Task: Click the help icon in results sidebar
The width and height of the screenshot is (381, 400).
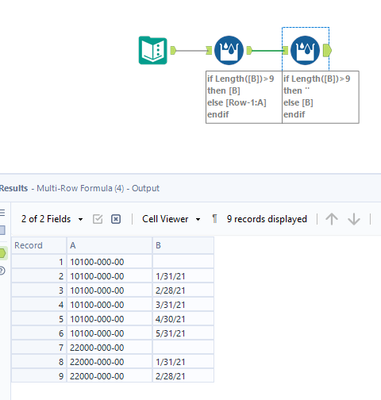Action: click(x=2, y=270)
